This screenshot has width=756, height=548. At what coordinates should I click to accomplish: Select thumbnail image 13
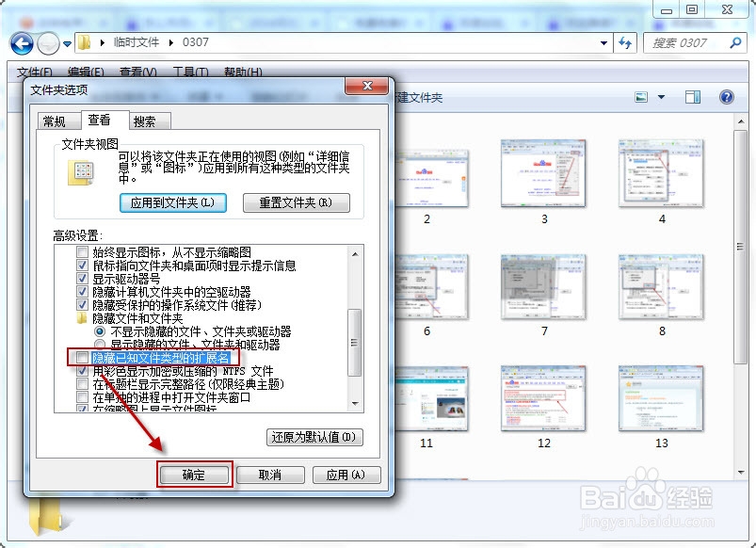pyautogui.click(x=662, y=399)
